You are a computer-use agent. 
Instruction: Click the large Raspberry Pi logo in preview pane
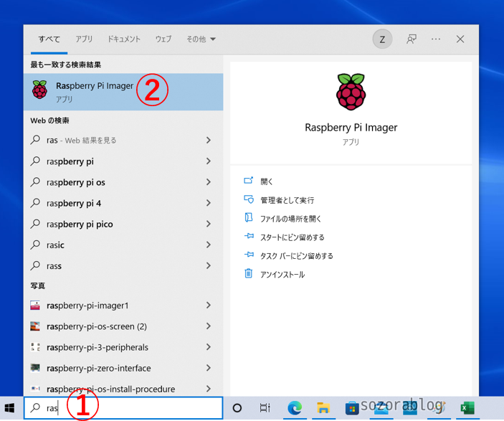pyautogui.click(x=351, y=92)
